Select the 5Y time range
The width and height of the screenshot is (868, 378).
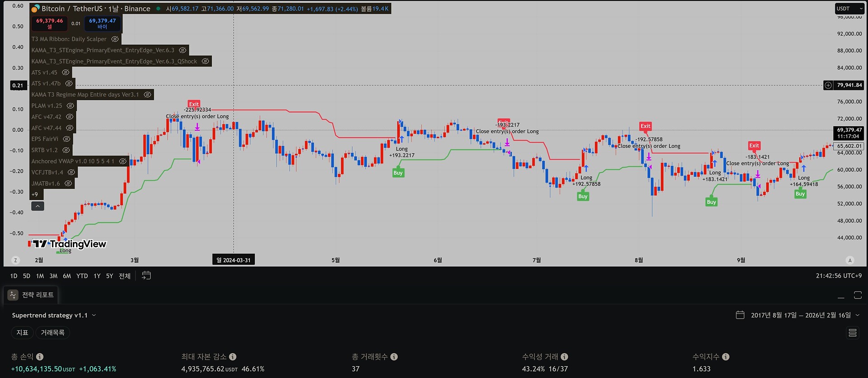[x=109, y=276]
